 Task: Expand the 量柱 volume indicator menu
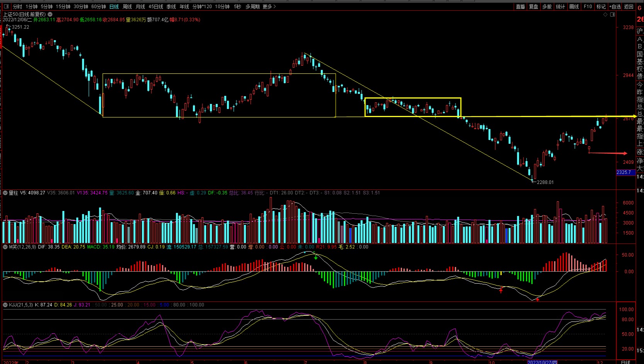(x=5, y=193)
